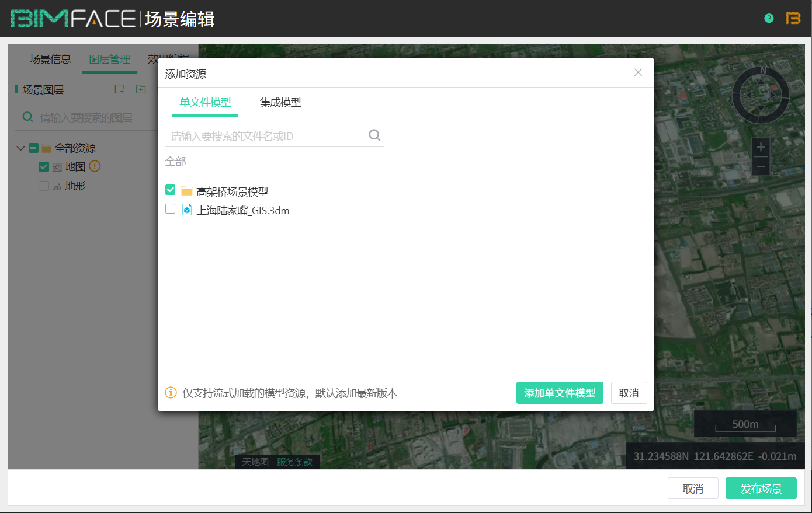Check the 上海陆家嘴_GIS.3dm checkbox
This screenshot has width=812, height=513.
coord(170,208)
